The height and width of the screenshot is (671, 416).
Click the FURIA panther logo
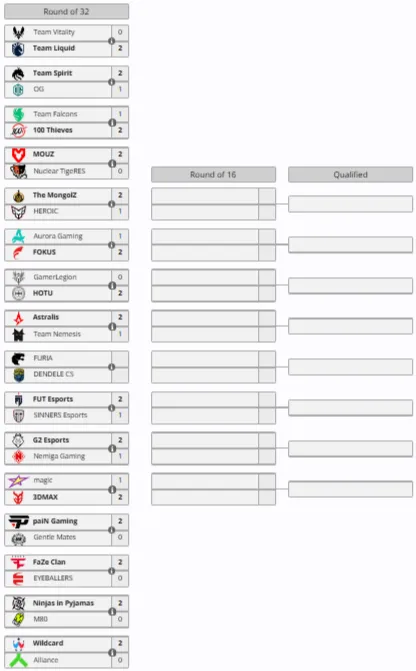tap(18, 359)
